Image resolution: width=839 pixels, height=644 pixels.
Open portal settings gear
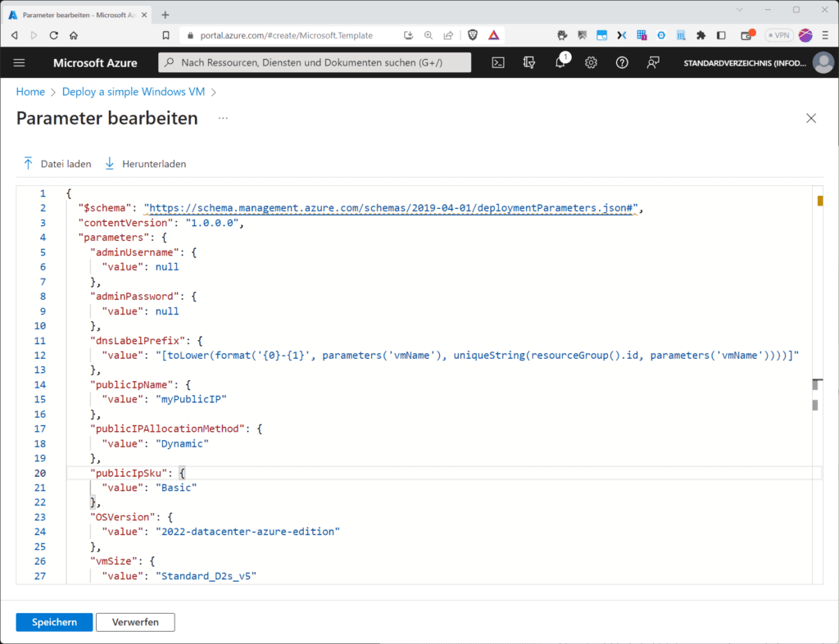(591, 62)
